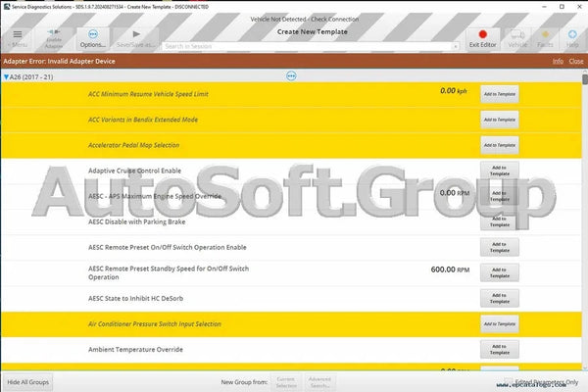This screenshot has height=392, width=588.
Task: Add AESC Remote Preset On/Off Switch Operation Enable to template
Action: [x=500, y=247]
